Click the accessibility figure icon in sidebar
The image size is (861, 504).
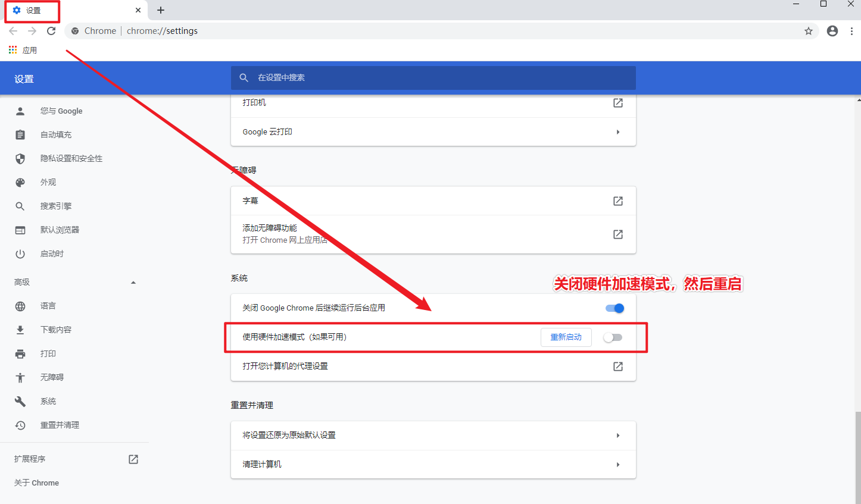pyautogui.click(x=20, y=378)
